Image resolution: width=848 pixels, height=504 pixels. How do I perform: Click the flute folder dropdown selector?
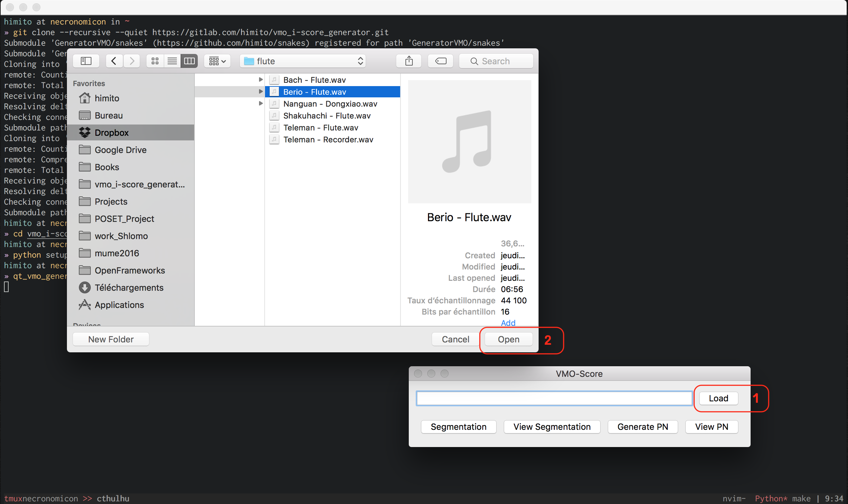pos(302,60)
